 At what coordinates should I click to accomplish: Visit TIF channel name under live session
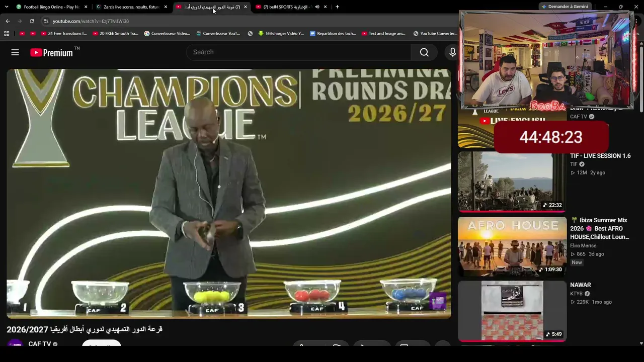tap(574, 164)
